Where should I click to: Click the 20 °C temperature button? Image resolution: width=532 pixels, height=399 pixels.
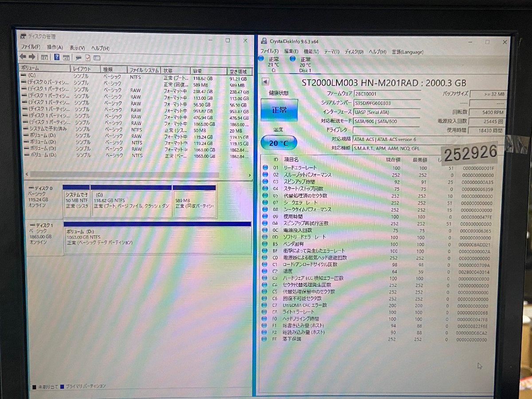278,143
